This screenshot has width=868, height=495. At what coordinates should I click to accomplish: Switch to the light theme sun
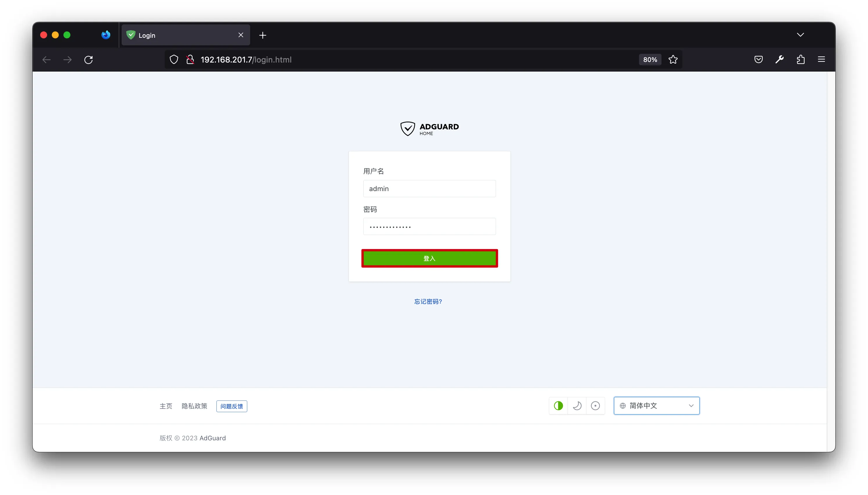click(x=595, y=406)
